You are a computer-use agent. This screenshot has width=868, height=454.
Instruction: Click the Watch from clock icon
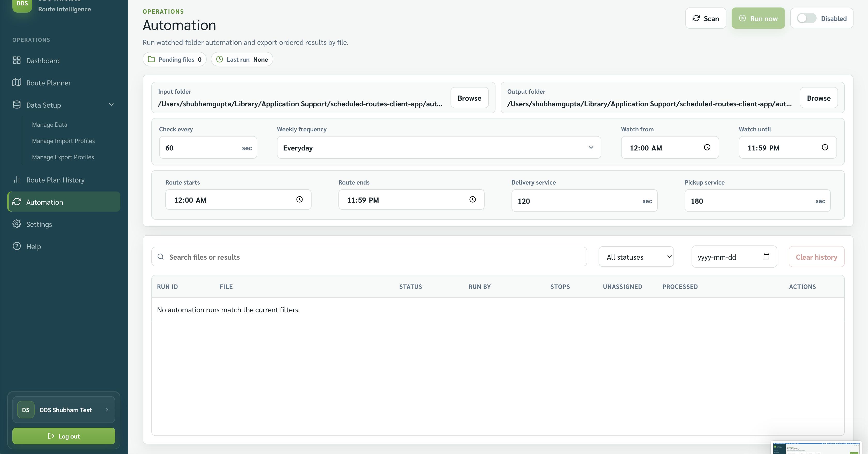click(707, 147)
